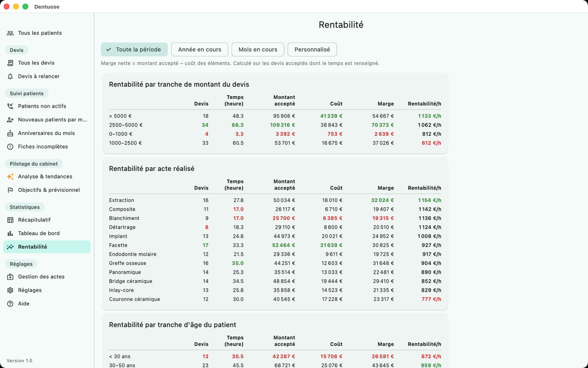The height and width of the screenshot is (368, 588).
Task: Click the people icon beside Tous les patients
Action: (x=10, y=33)
